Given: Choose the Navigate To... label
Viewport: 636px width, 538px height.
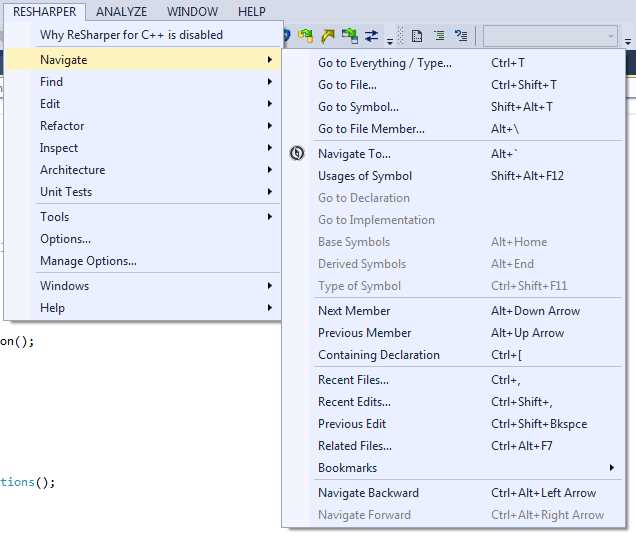Looking at the screenshot, I should (x=354, y=154).
